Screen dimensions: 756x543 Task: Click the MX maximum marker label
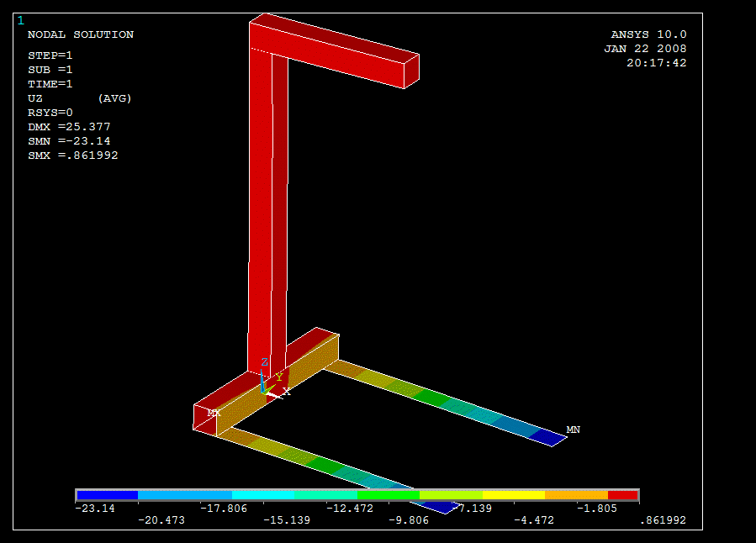tap(214, 413)
